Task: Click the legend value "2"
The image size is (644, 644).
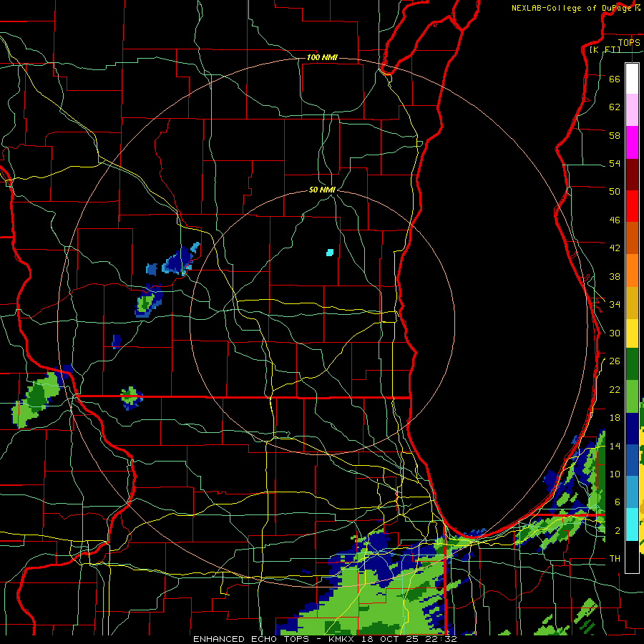Action: point(618,531)
